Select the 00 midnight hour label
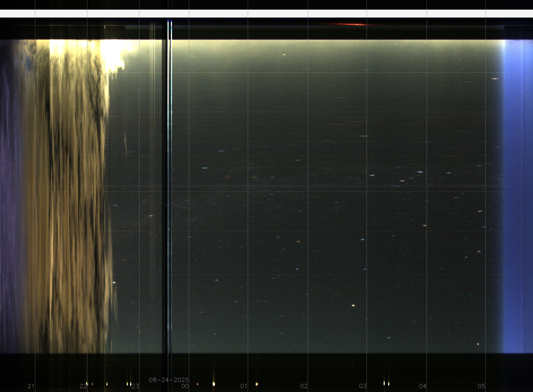Image resolution: width=533 pixels, height=392 pixels. (x=185, y=386)
